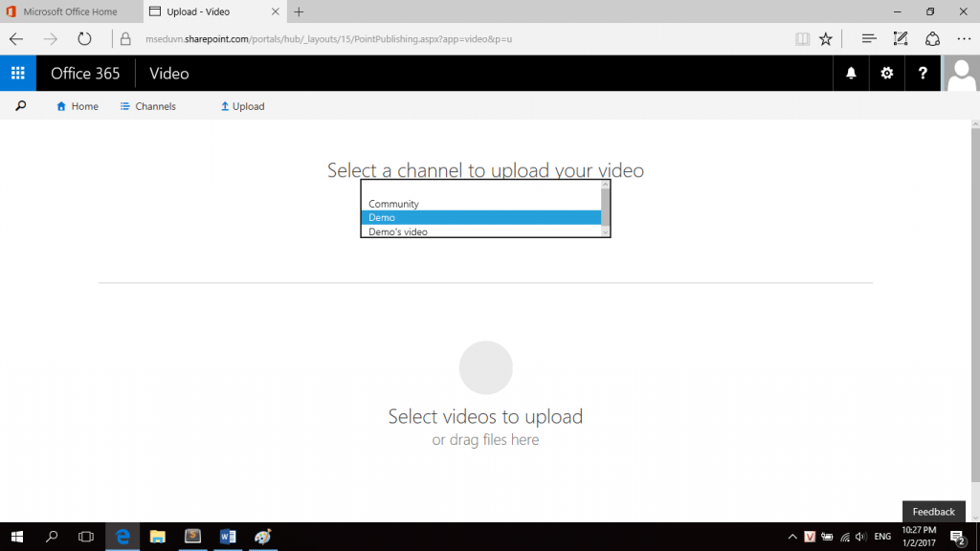Click the Select videos to upload circle
Image resolution: width=980 pixels, height=551 pixels.
click(485, 367)
